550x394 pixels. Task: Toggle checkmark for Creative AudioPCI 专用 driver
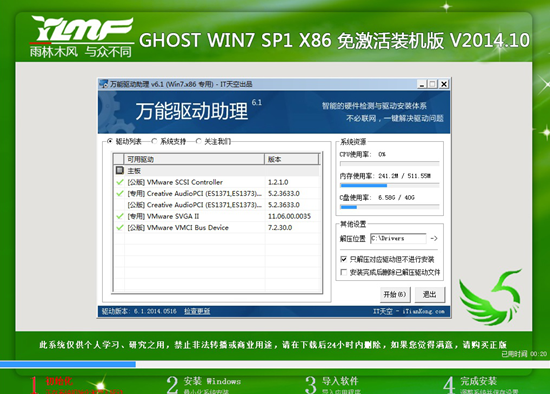[120, 193]
